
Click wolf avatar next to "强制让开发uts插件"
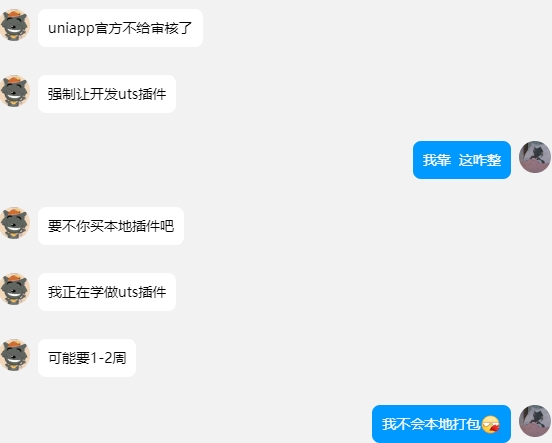14,91
